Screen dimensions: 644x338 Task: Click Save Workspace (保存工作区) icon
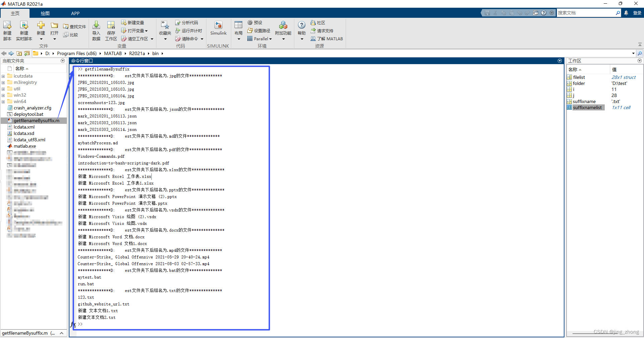(111, 26)
